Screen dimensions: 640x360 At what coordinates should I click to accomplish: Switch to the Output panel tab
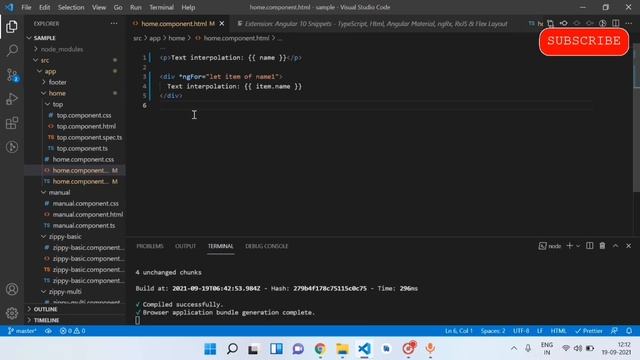coord(185,246)
